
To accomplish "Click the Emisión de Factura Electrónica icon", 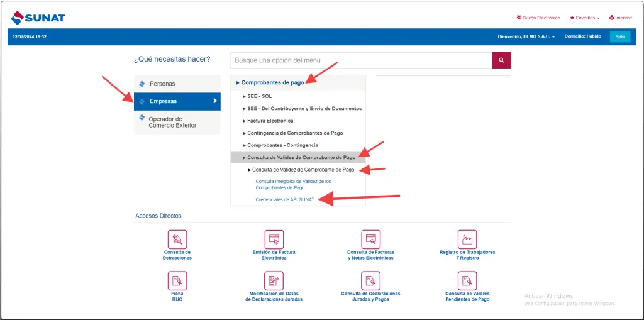I will (274, 239).
